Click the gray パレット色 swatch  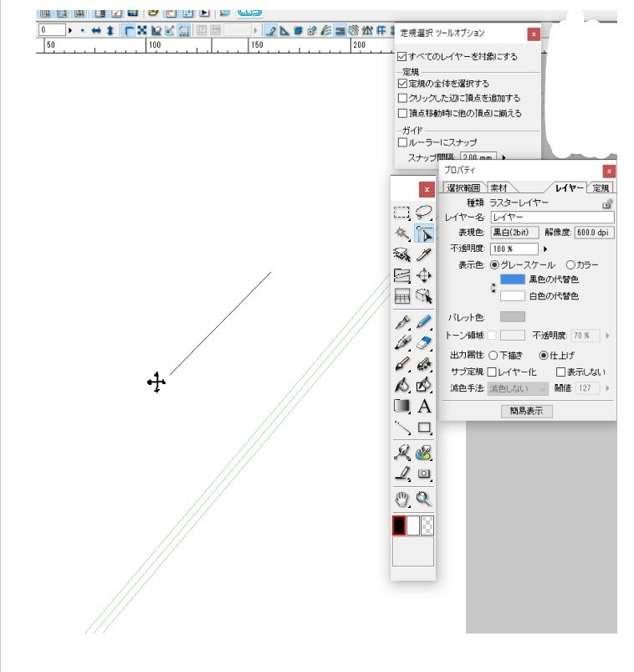(x=513, y=316)
